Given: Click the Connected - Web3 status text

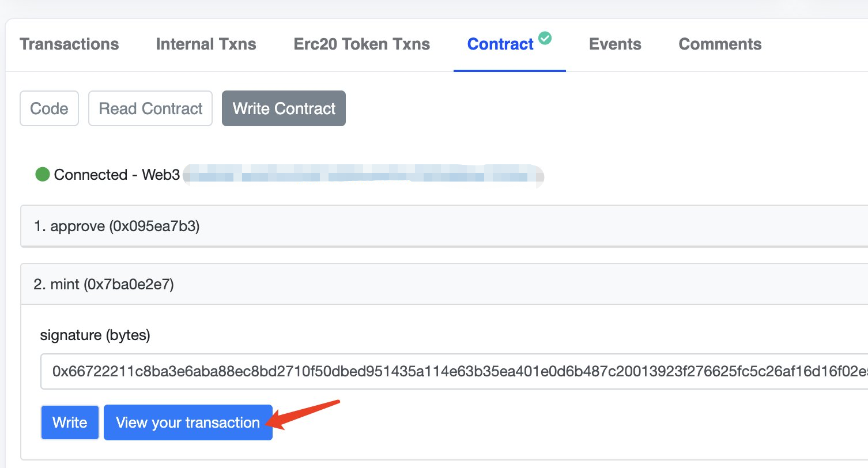Looking at the screenshot, I should pyautogui.click(x=117, y=175).
